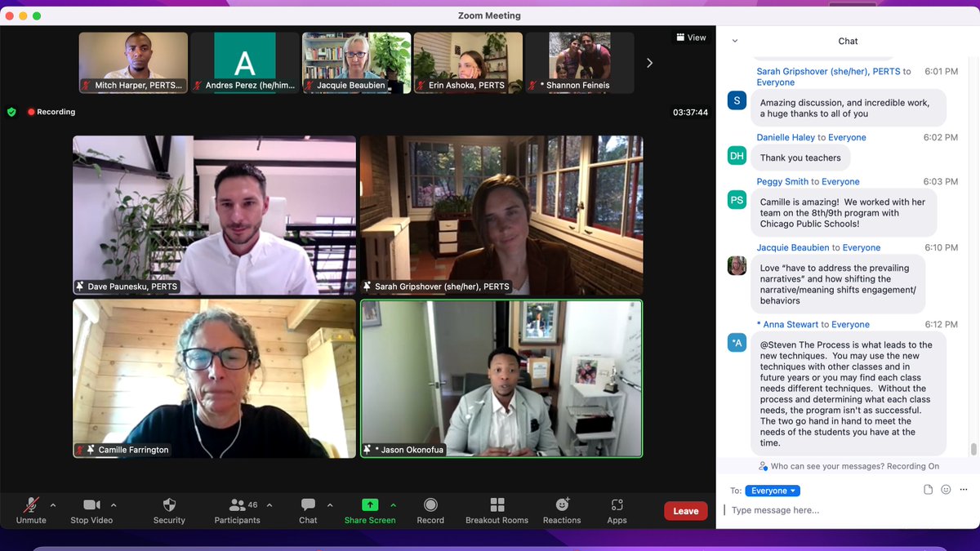Select Erin Ashoka's video thumbnail
This screenshot has height=551, width=980.
tap(468, 63)
